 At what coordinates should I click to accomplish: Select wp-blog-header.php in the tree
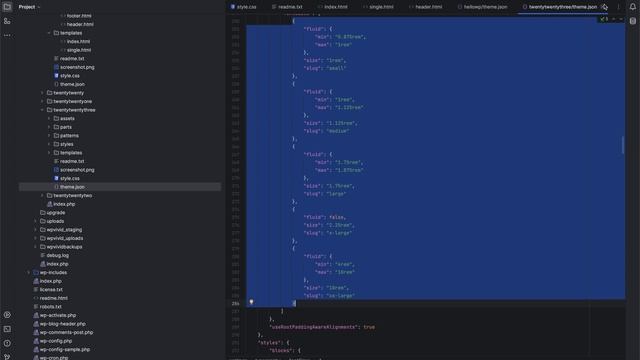click(x=62, y=324)
